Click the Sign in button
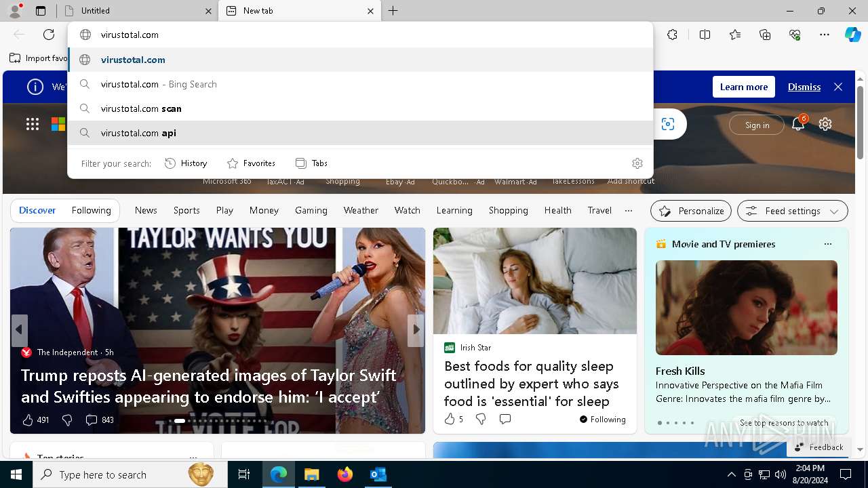The image size is (868, 488). [x=757, y=125]
